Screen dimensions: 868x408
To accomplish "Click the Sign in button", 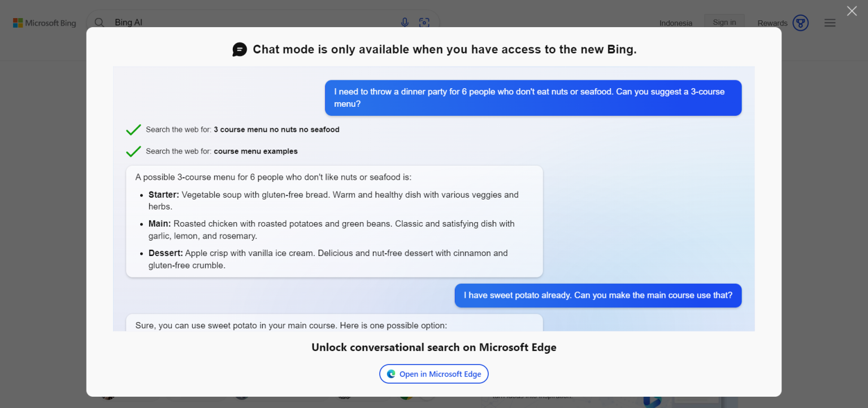I will [724, 21].
